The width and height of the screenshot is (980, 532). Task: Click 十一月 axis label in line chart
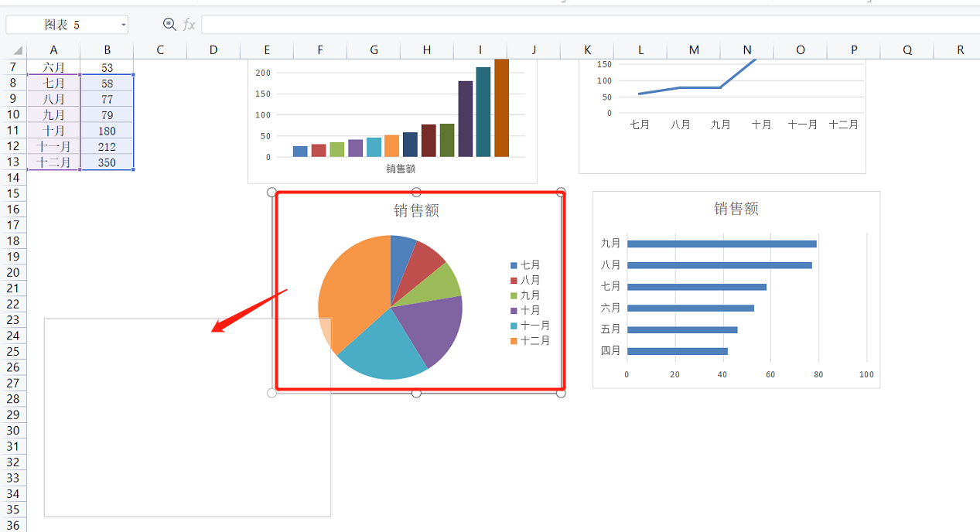802,124
